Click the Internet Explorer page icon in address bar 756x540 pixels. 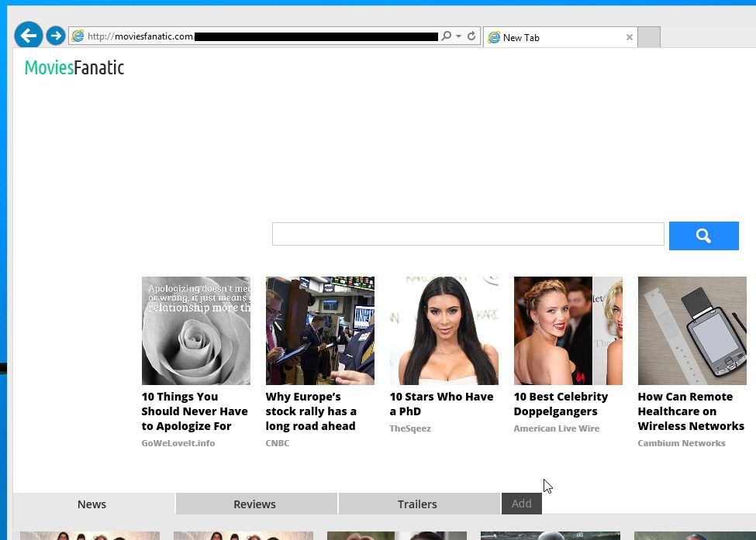[78, 36]
